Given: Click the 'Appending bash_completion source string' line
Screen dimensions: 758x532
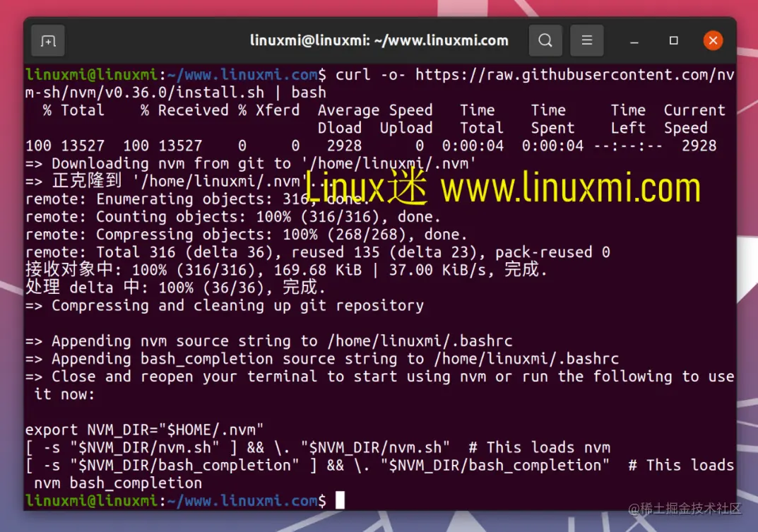Looking at the screenshot, I should pos(322,359).
